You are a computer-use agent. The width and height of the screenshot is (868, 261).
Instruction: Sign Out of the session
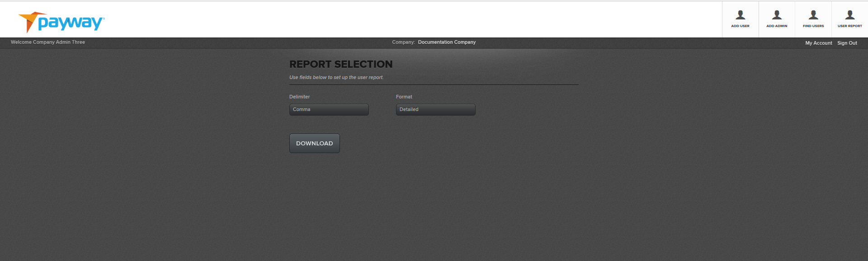tap(847, 43)
